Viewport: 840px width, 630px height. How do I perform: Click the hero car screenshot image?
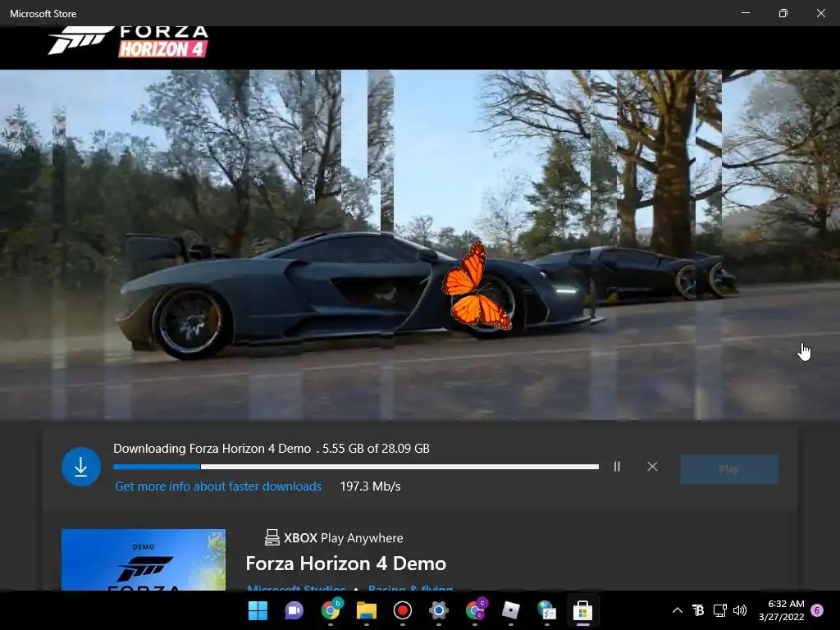pyautogui.click(x=420, y=244)
